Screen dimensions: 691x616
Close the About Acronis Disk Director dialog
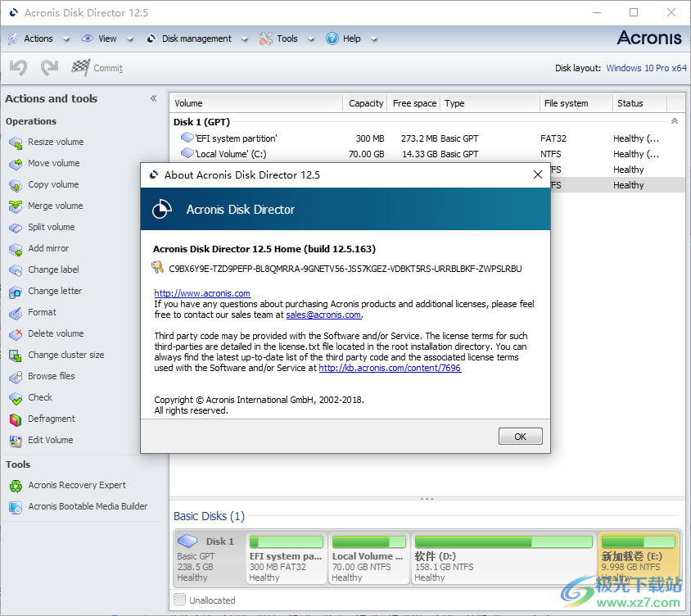pyautogui.click(x=538, y=174)
